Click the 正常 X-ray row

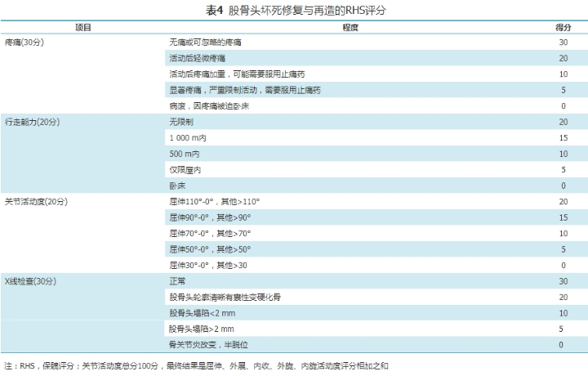[x=376, y=281]
